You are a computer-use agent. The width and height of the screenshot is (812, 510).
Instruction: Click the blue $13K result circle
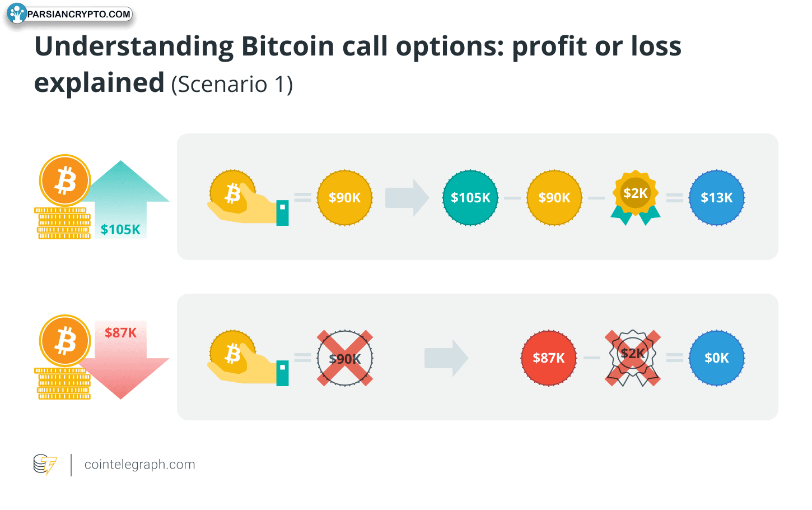[x=717, y=198]
